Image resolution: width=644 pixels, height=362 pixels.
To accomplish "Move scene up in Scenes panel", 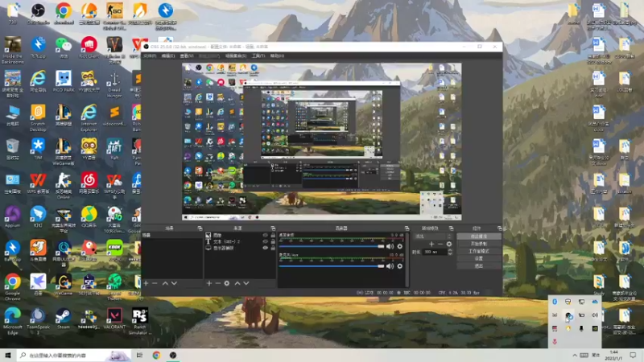I will (x=165, y=283).
